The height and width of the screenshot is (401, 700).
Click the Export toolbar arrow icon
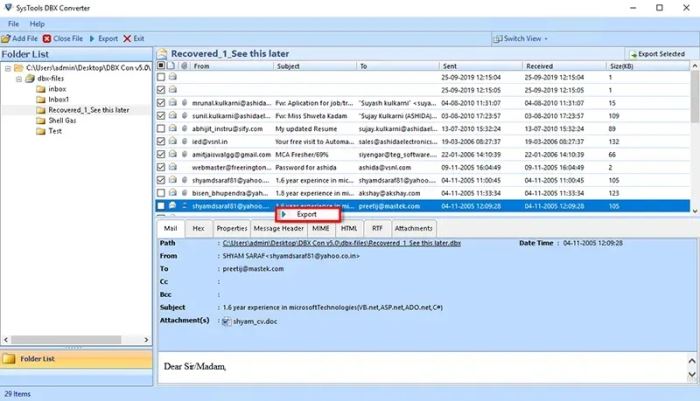pos(92,39)
